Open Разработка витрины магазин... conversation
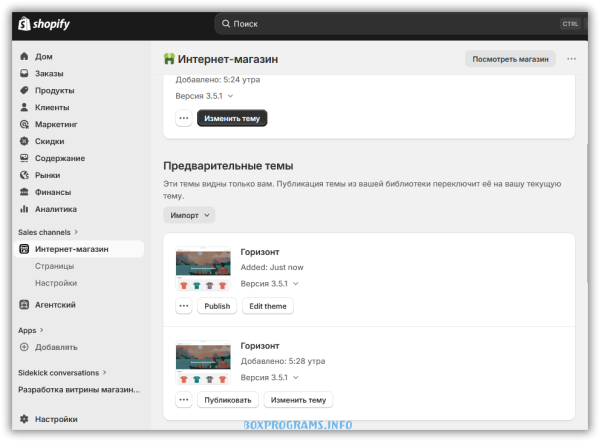The width and height of the screenshot is (600, 442). pos(79,390)
